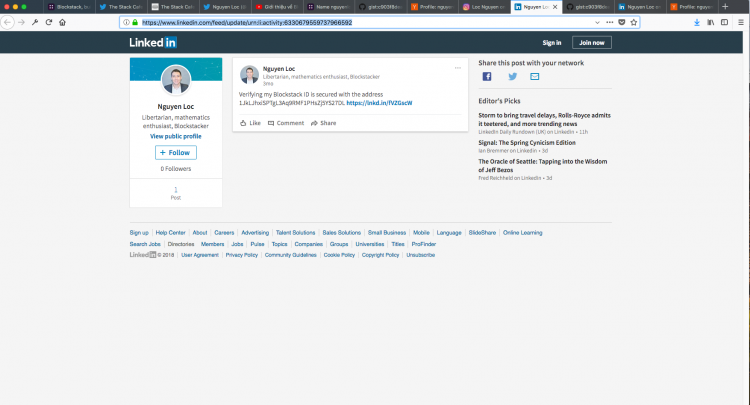Click Talent Solutions footer link
The height and width of the screenshot is (405, 750).
(x=295, y=233)
